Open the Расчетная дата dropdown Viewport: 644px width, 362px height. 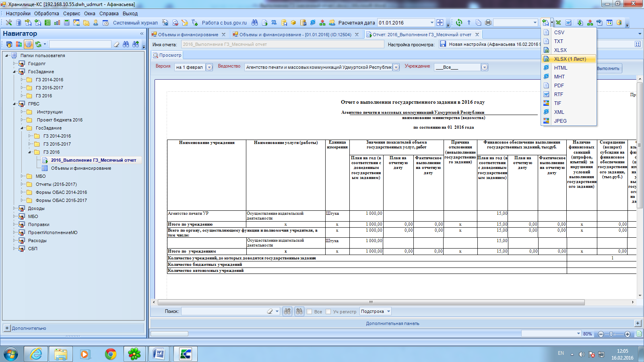(432, 23)
